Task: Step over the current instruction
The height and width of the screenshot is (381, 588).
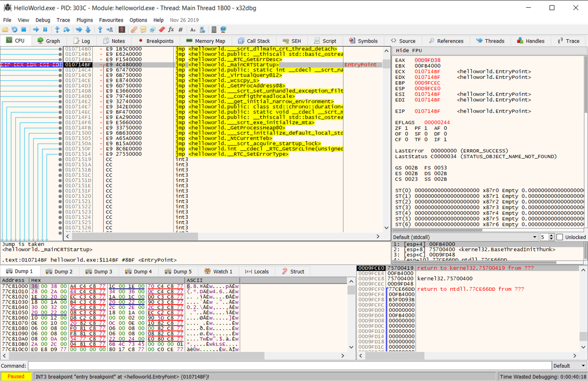Action: point(67,29)
